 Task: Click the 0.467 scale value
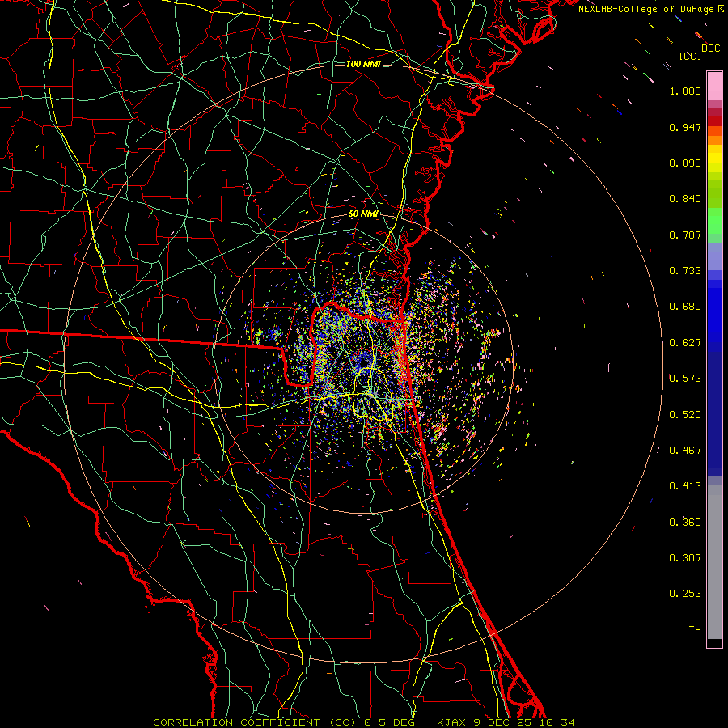click(x=685, y=451)
